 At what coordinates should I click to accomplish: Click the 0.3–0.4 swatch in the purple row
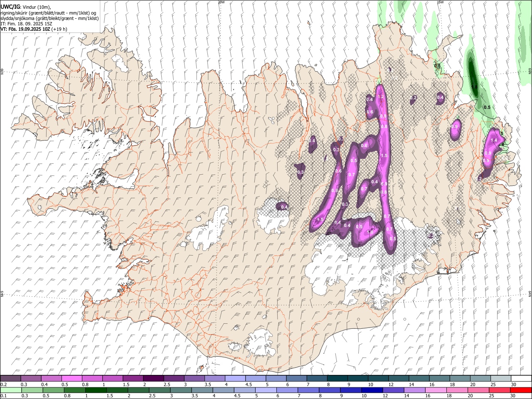31,379
